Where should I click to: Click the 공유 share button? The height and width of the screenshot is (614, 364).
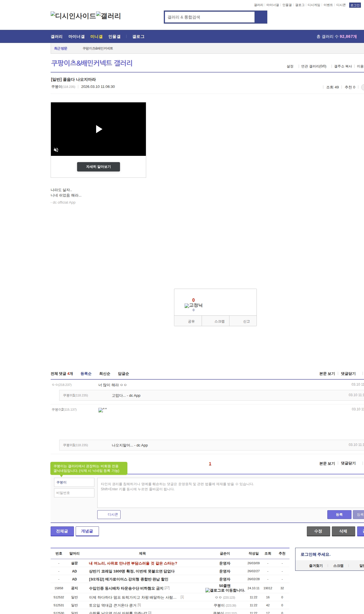[x=188, y=321]
